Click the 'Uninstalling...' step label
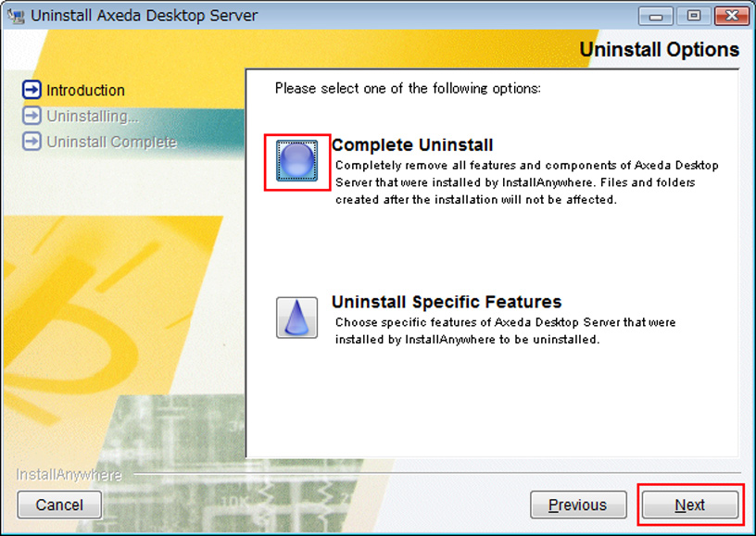 [93, 116]
